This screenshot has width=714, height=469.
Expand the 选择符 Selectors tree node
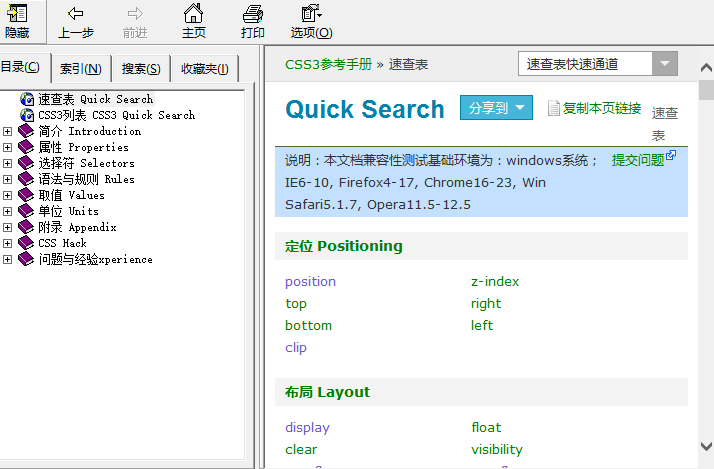(8, 163)
